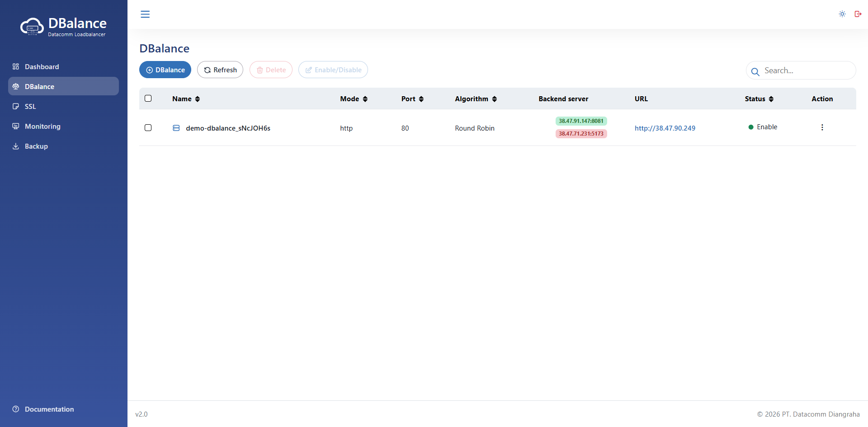Image resolution: width=868 pixels, height=427 pixels.
Task: Toggle the hamburger sidebar menu icon
Action: (x=145, y=14)
